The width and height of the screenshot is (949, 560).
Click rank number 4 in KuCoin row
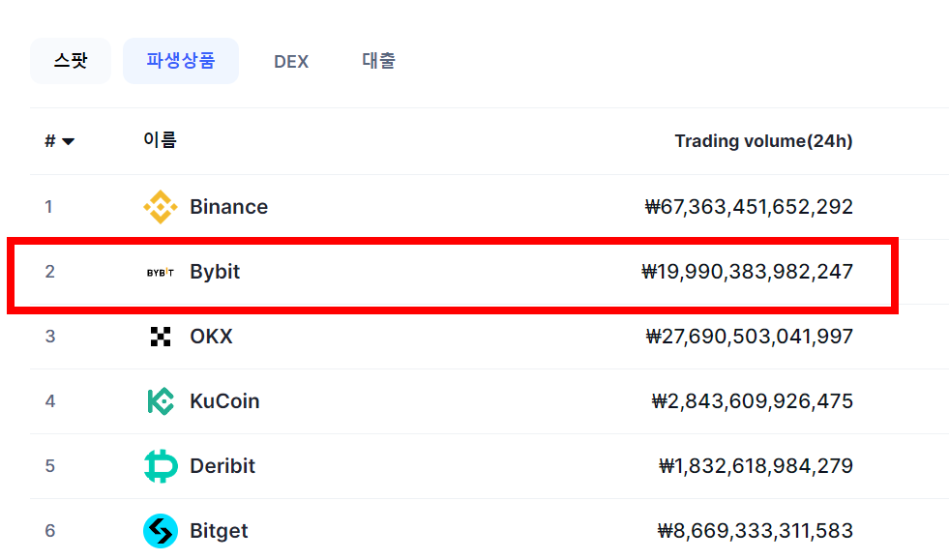50,401
